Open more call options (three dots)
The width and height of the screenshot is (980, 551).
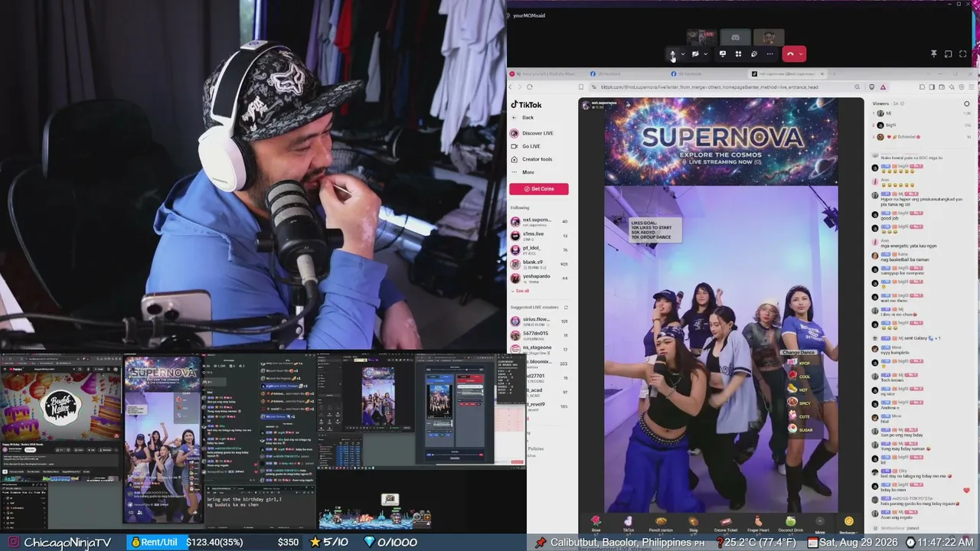[770, 54]
